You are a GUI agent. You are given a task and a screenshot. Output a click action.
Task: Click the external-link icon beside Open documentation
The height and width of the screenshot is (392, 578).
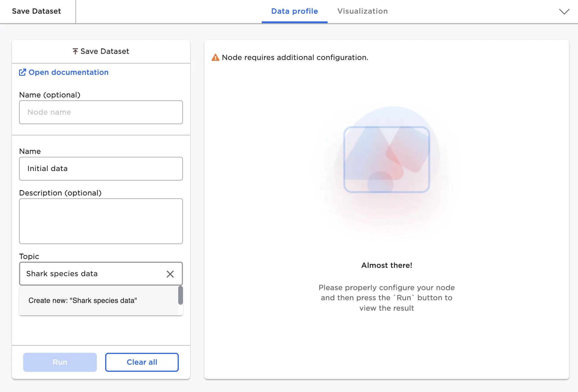click(x=22, y=72)
